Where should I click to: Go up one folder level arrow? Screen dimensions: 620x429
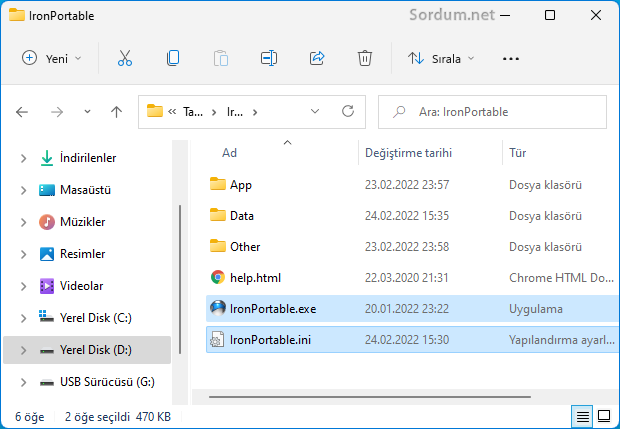[116, 112]
